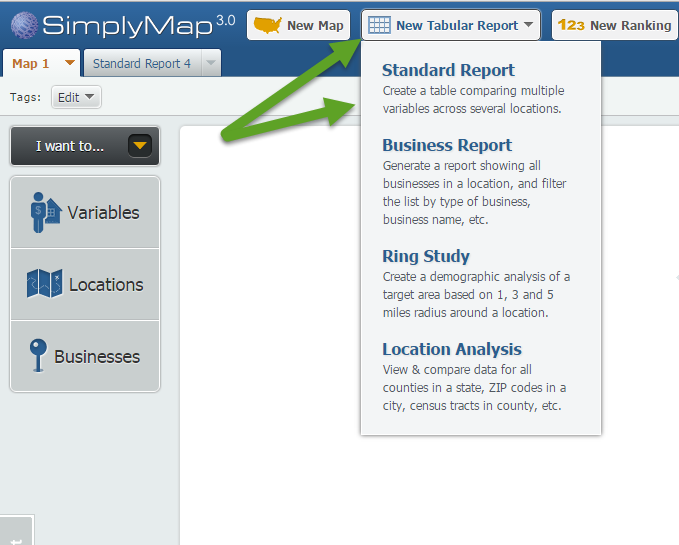The image size is (679, 545).
Task: Choose Business Report from the menu
Action: tap(447, 145)
